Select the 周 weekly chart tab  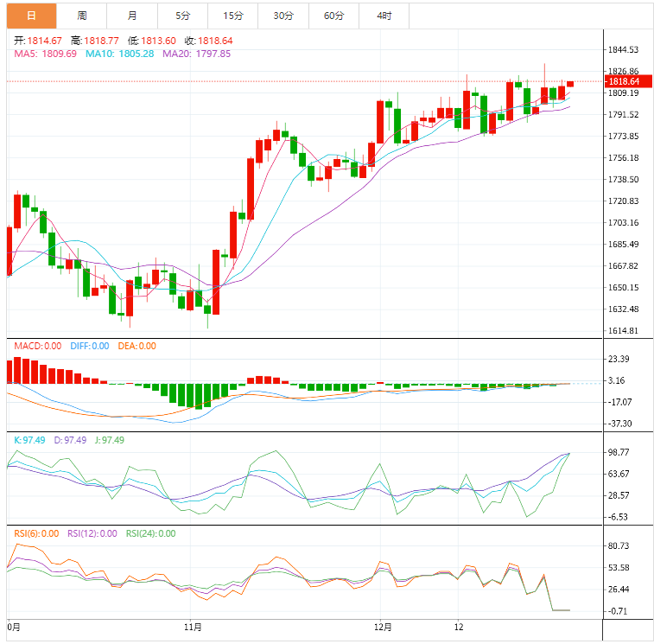pos(81,16)
